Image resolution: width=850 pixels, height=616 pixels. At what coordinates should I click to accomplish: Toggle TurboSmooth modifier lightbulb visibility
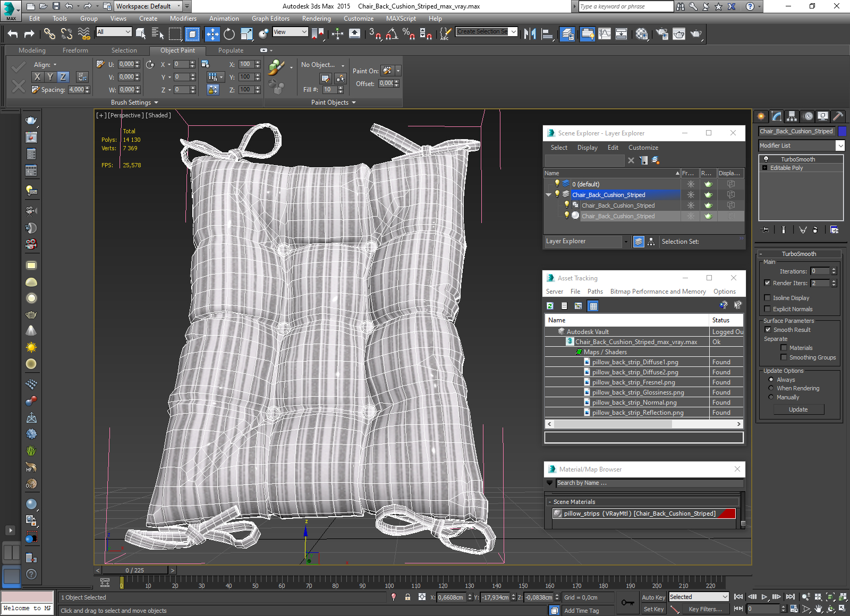click(x=766, y=159)
